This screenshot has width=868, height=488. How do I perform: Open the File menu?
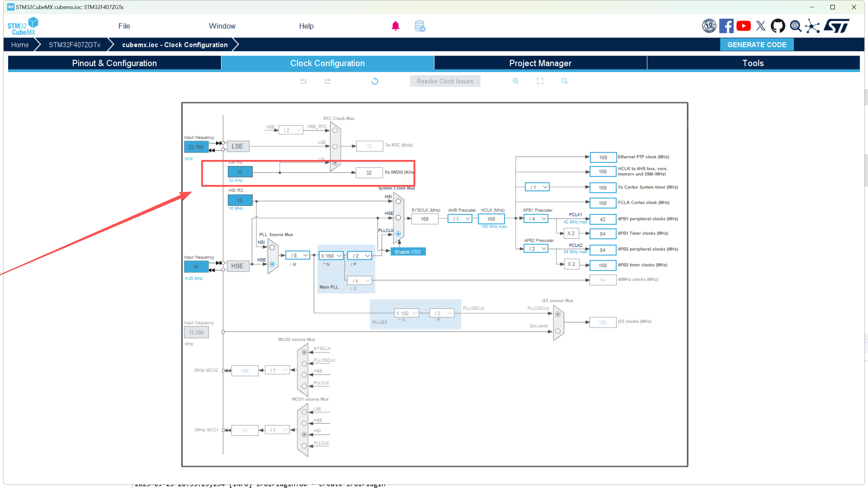coord(124,26)
